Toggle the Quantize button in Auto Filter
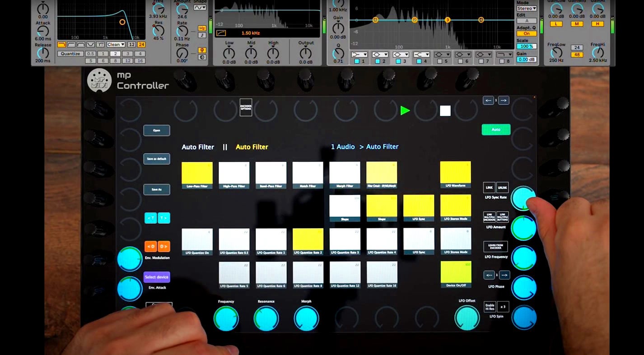This screenshot has height=355, width=644. tap(70, 54)
